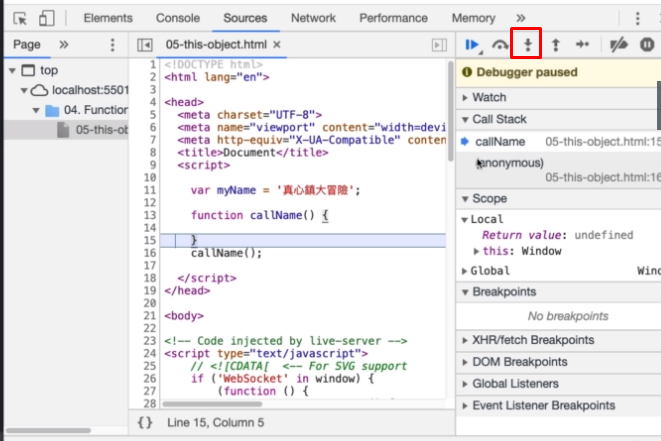Select the Sources tab
Image resolution: width=661 pixels, height=441 pixels.
[245, 18]
